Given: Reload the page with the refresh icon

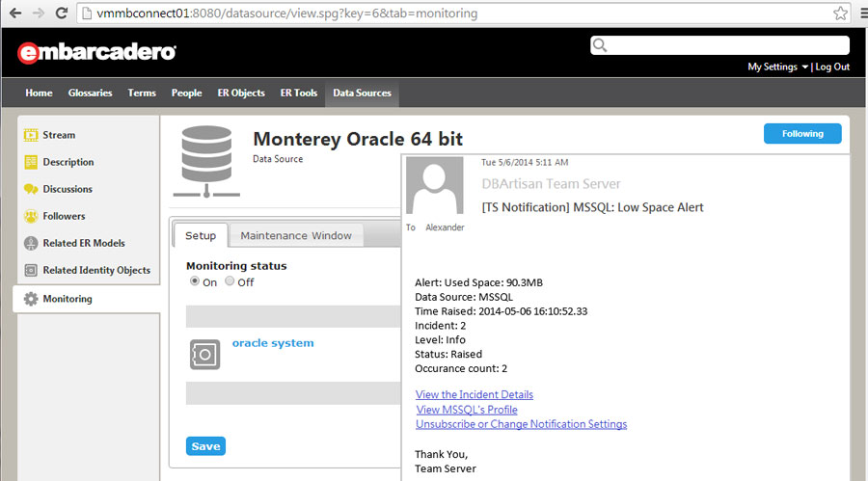Looking at the screenshot, I should (x=62, y=13).
